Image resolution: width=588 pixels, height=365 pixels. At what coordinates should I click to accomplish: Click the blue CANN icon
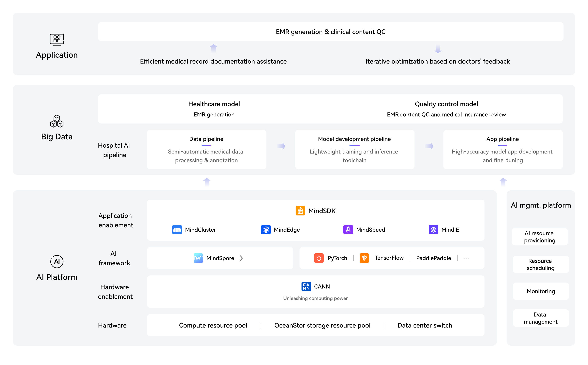(x=306, y=286)
